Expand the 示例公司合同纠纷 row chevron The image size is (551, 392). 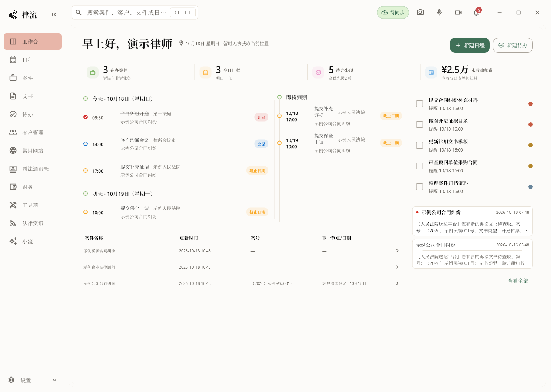click(397, 283)
